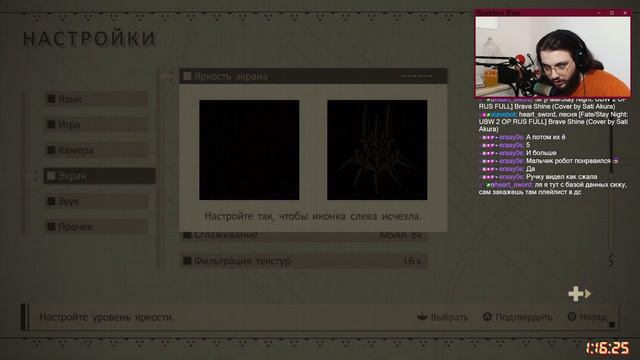This screenshot has height=360, width=640.
Task: Click the white d-pad overlay icon
Action: point(576,293)
